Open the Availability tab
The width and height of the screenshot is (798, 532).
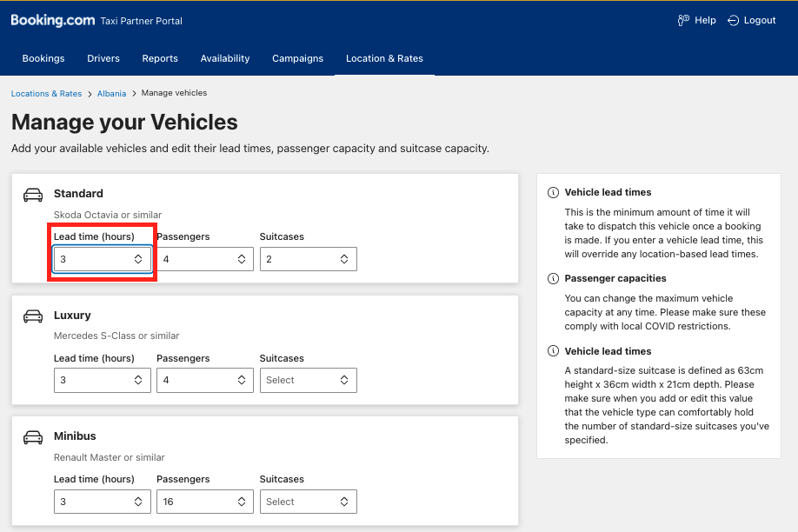(x=225, y=58)
